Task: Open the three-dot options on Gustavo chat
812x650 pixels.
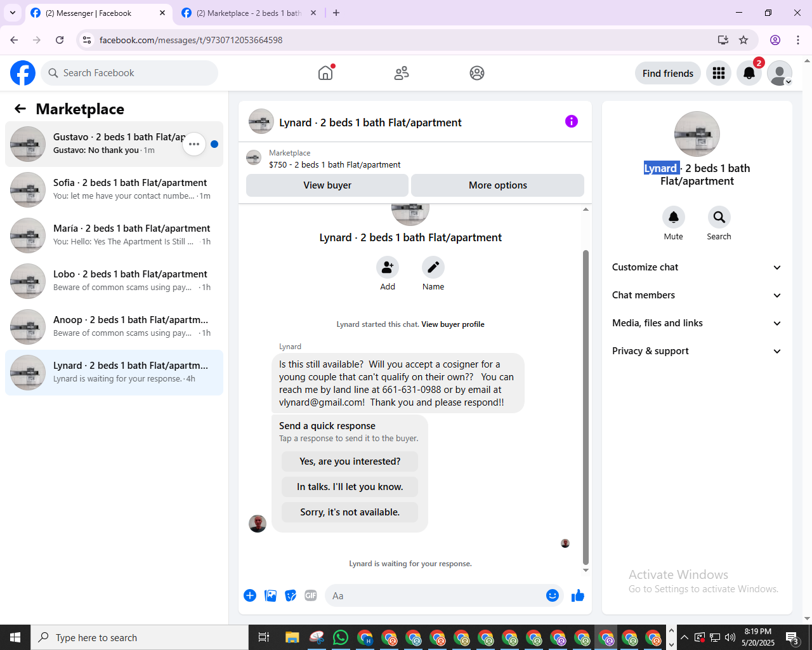Action: pos(194,144)
